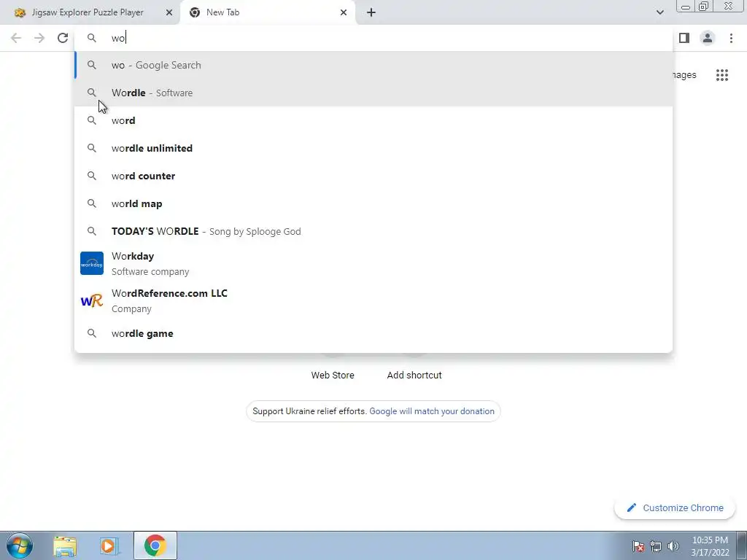The width and height of the screenshot is (747, 560).
Task: Open Chrome's three-dot menu
Action: point(731,38)
